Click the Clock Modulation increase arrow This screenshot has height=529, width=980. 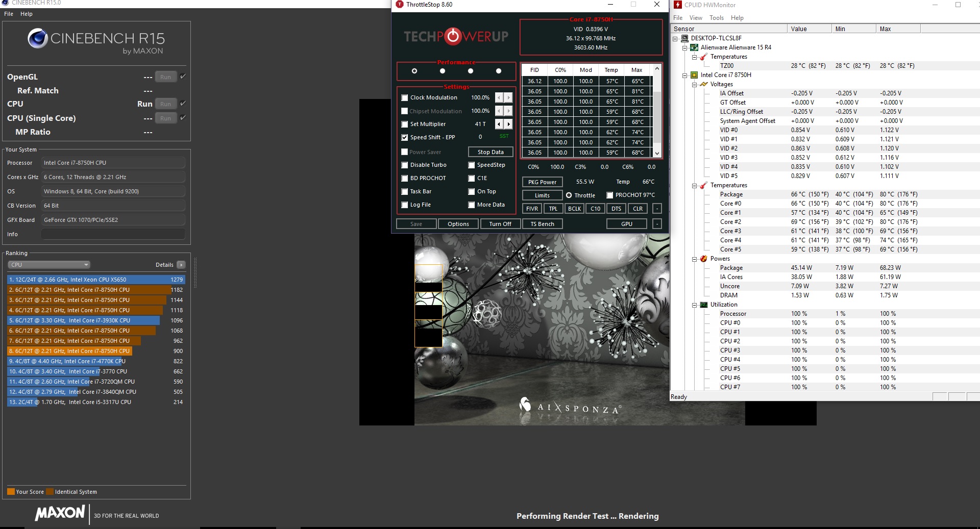tap(508, 97)
